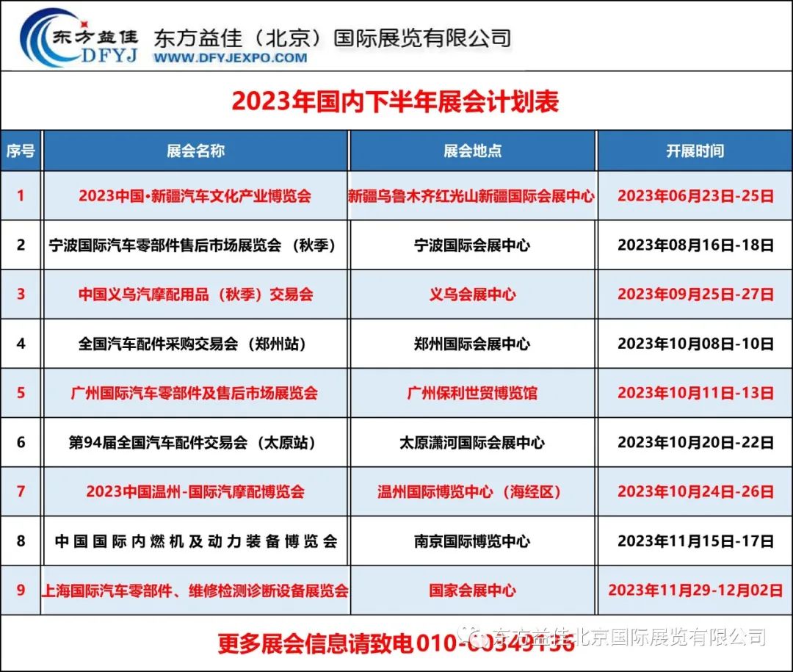The height and width of the screenshot is (672, 793).
Task: Select 新疆乌鲁木齐红光山新疆国际会展中心 venue cell
Action: point(471,196)
